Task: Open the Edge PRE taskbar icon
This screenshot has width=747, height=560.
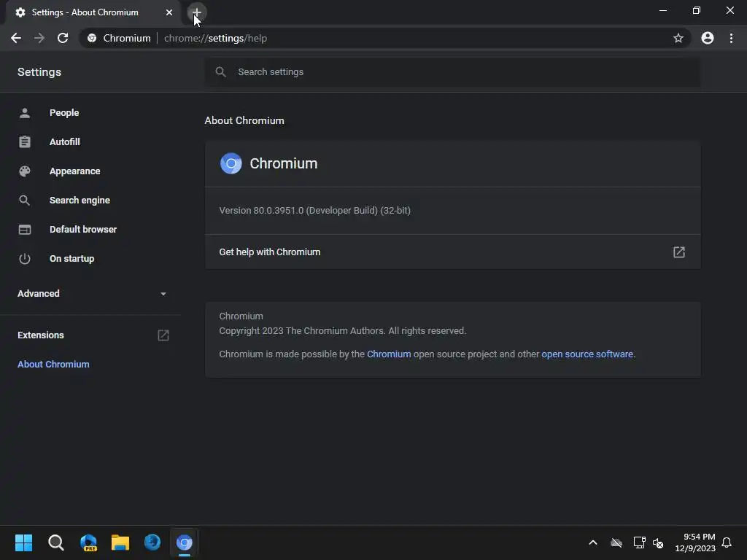Action: [x=88, y=542]
